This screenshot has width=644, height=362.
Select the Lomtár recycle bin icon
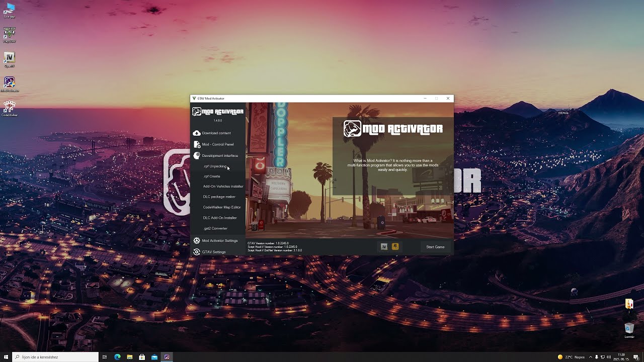(x=629, y=330)
